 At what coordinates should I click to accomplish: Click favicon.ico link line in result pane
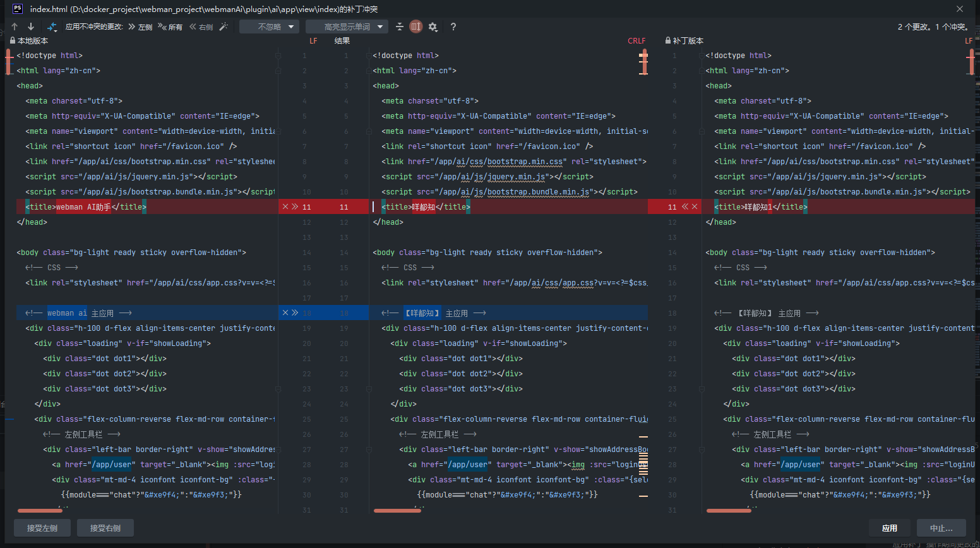(487, 146)
